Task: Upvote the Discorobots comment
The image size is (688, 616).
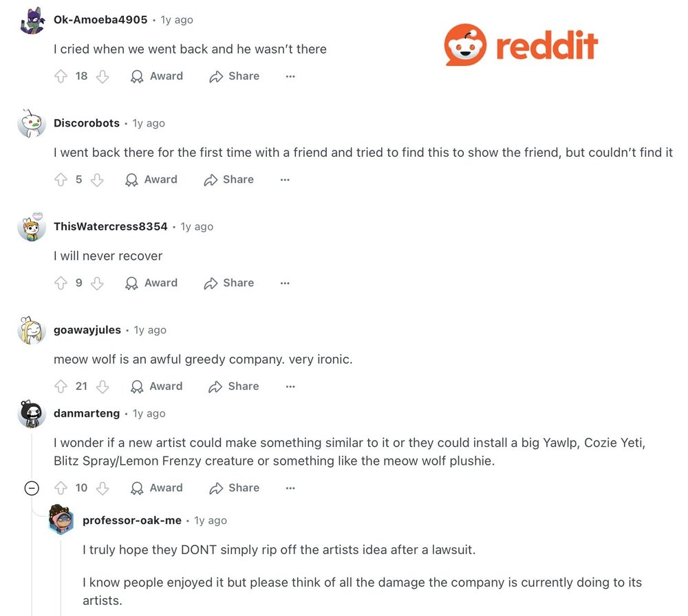Action: (x=61, y=179)
